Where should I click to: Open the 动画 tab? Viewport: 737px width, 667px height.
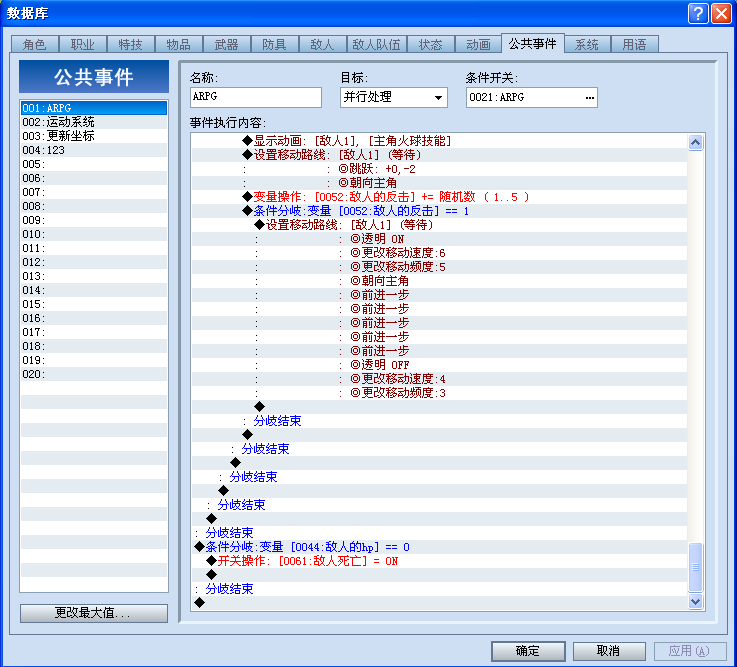(478, 45)
